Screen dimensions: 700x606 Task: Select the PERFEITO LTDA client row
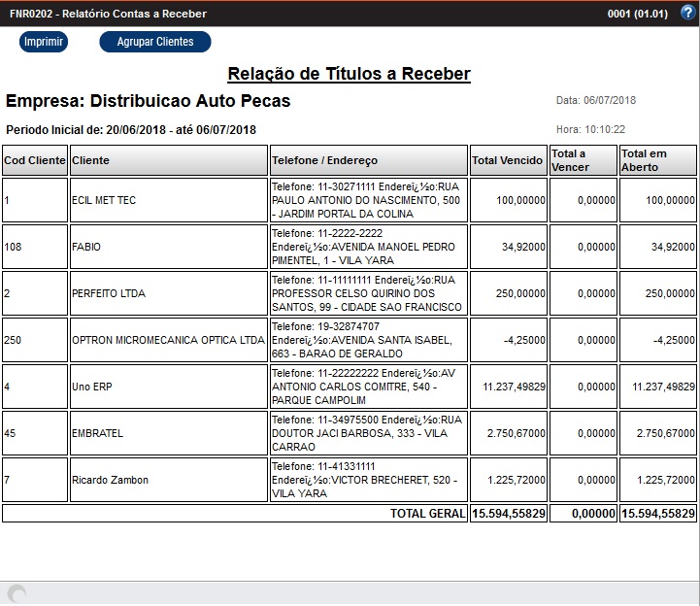(168, 293)
